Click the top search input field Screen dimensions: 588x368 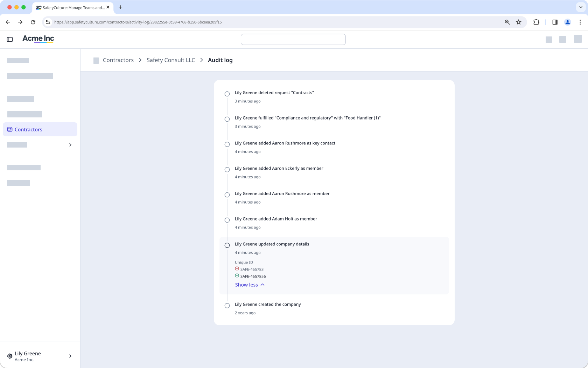click(293, 39)
